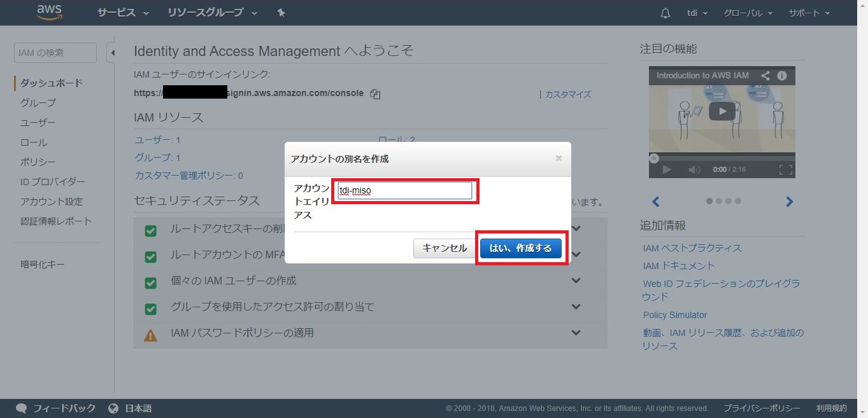The width and height of the screenshot is (868, 418).
Task: Click the キャンセル button in dialog
Action: click(445, 248)
